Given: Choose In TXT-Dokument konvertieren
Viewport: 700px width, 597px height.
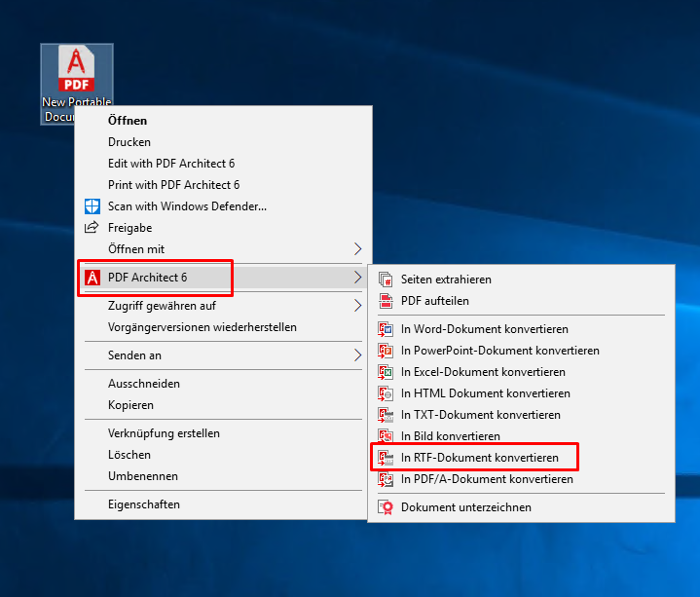Looking at the screenshot, I should point(521,415).
